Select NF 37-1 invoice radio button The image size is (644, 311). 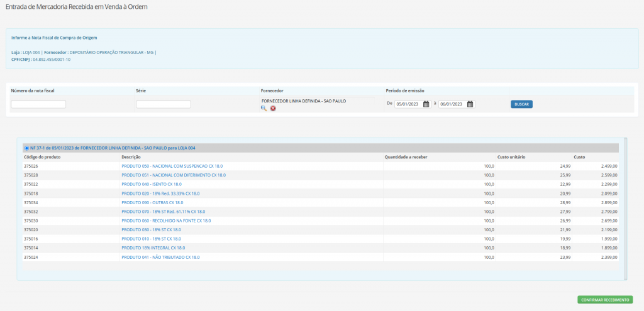click(26, 148)
